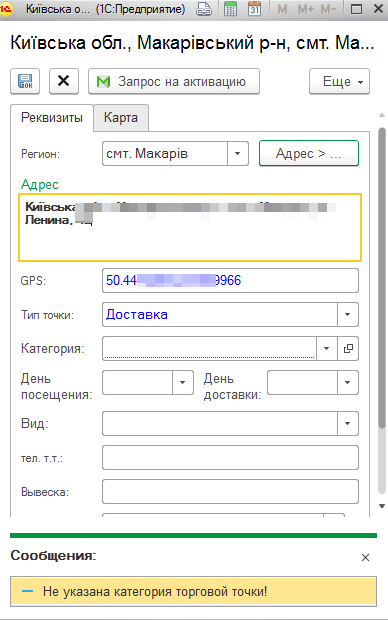Expand the Категория dropdown arrow
Viewport: 388px width, 620px height.
tap(327, 348)
